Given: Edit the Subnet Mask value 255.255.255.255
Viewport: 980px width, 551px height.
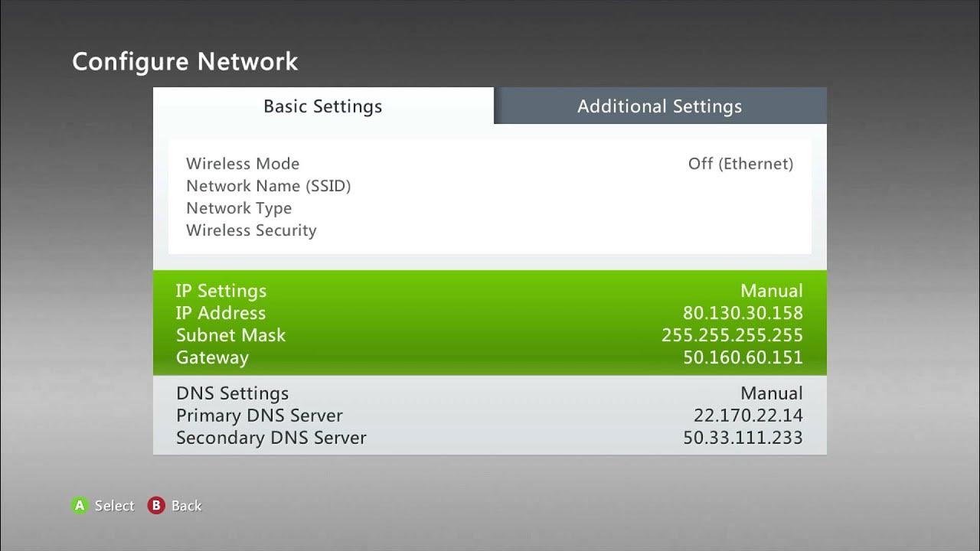Looking at the screenshot, I should [732, 335].
